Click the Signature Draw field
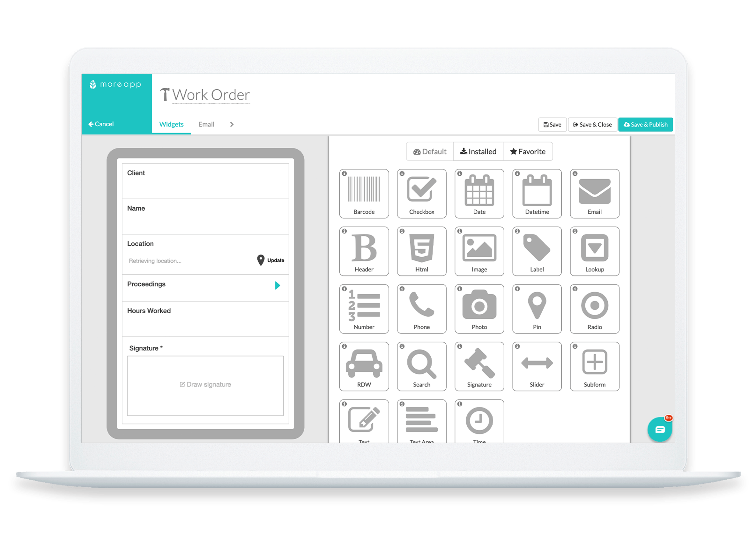The image size is (756, 535). point(206,384)
